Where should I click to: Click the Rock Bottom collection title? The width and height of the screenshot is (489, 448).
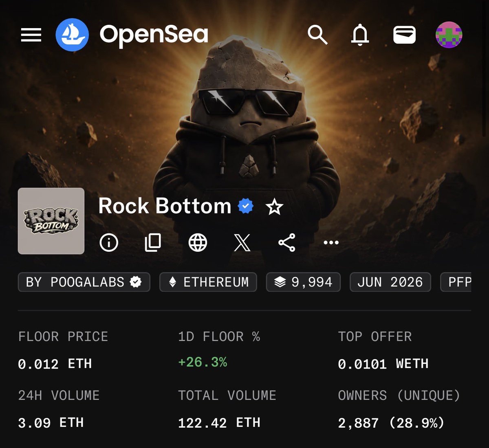point(165,206)
